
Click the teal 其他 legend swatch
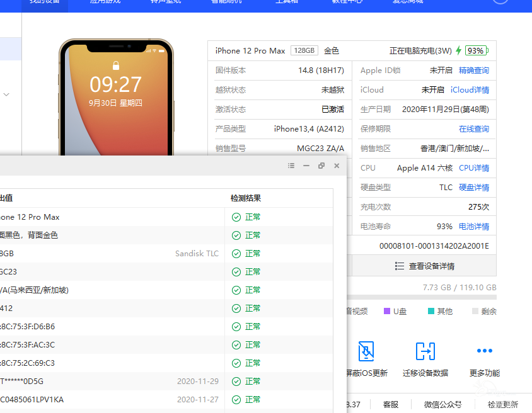pyautogui.click(x=431, y=311)
